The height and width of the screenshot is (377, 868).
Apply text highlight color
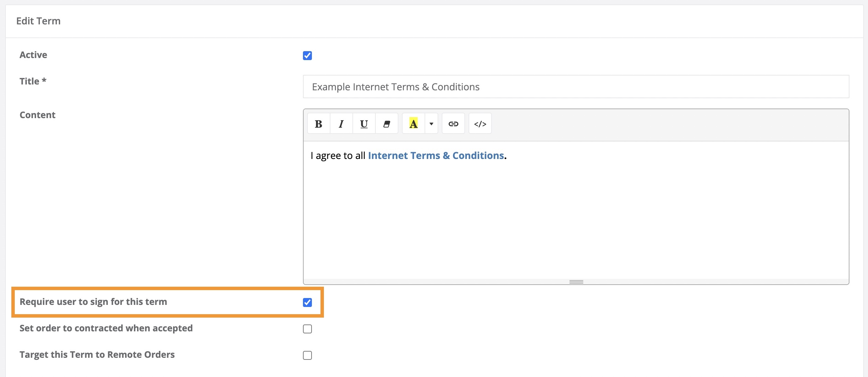pos(414,123)
